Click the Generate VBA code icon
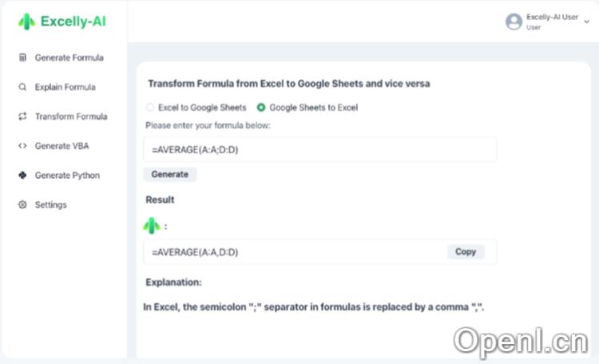The width and height of the screenshot is (599, 364). click(x=22, y=146)
